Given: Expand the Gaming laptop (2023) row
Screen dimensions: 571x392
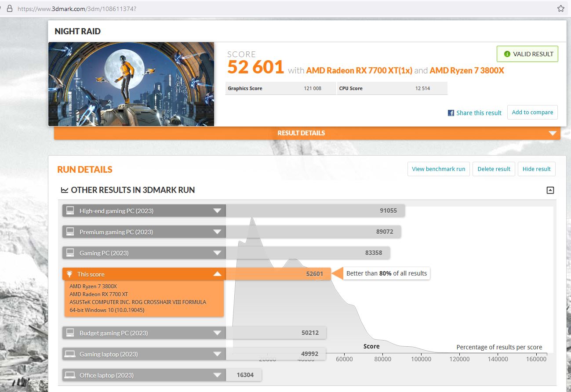Looking at the screenshot, I should [x=217, y=354].
